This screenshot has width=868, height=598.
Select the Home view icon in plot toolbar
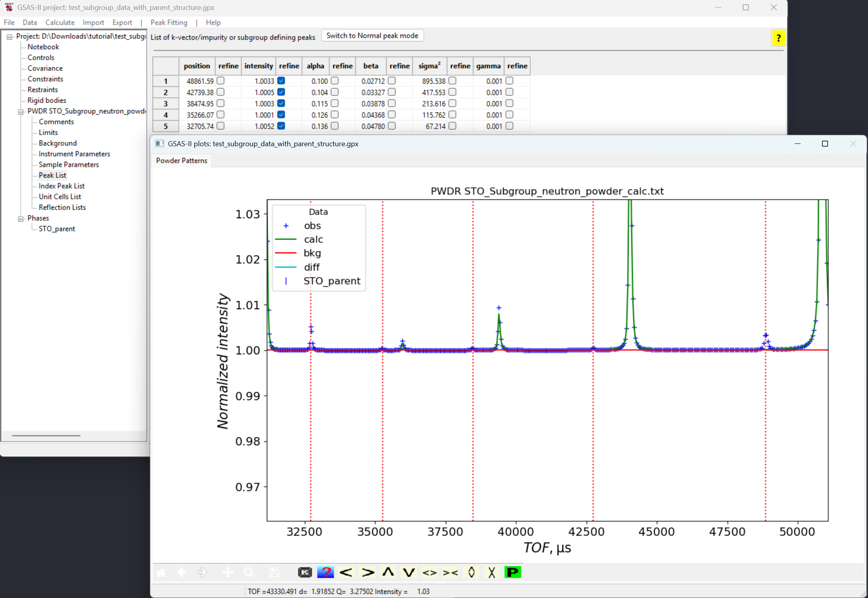[161, 572]
